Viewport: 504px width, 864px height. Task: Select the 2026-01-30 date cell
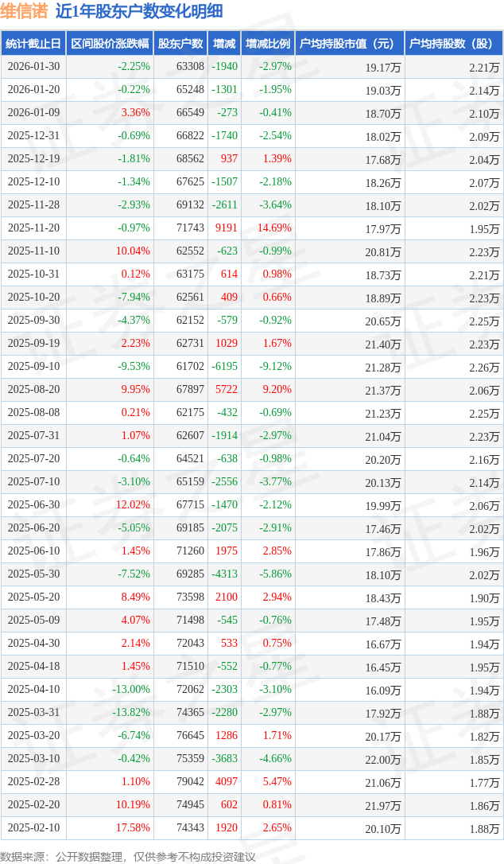point(33,67)
